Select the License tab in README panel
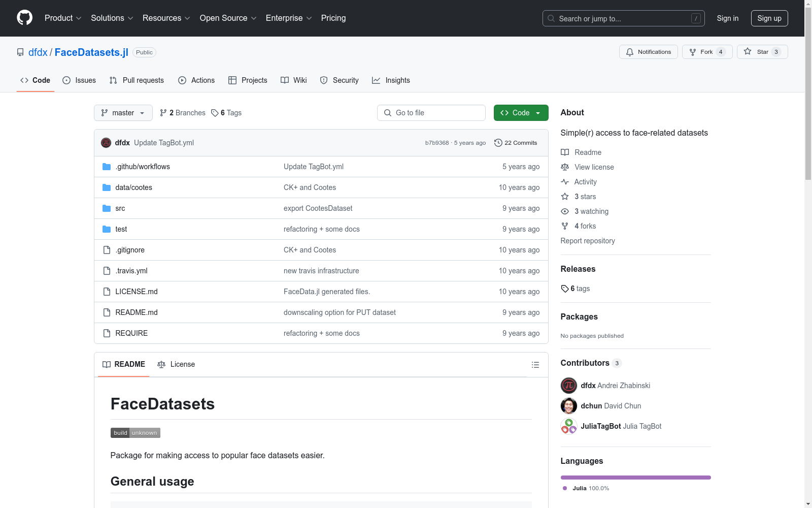 [176, 364]
